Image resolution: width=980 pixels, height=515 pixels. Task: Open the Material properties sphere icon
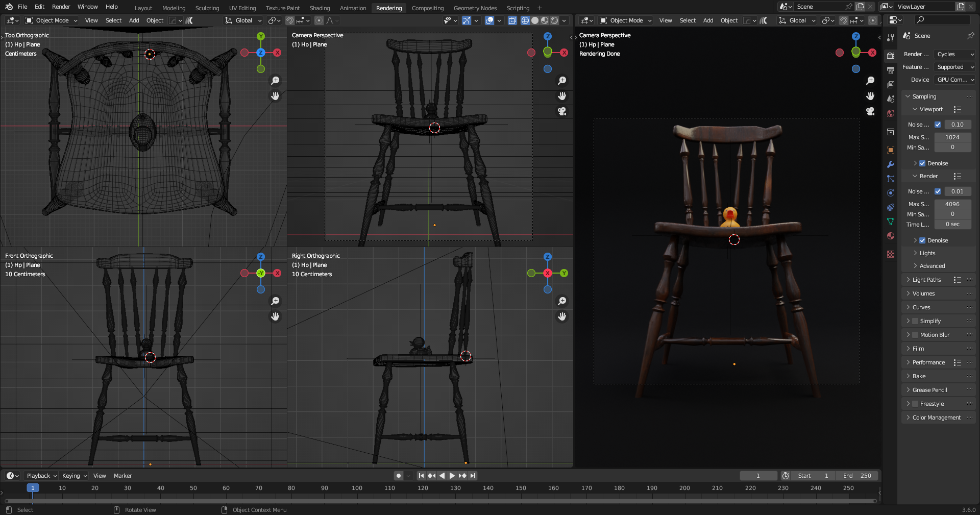891,236
